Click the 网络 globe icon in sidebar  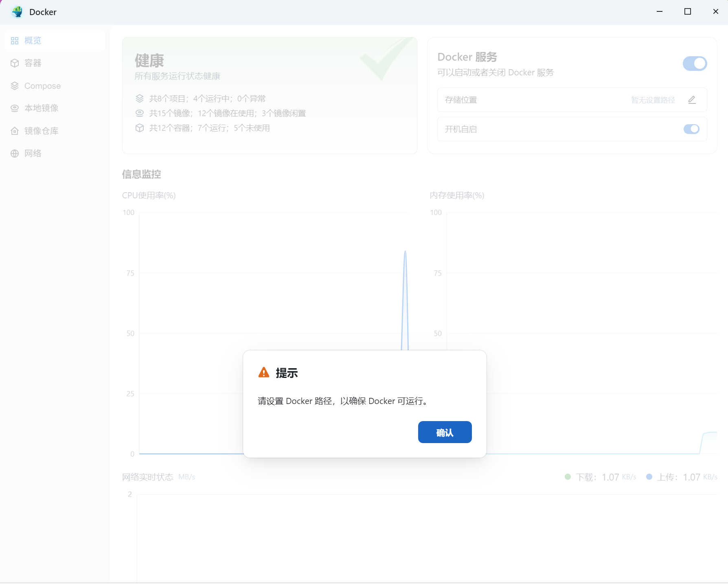(15, 154)
